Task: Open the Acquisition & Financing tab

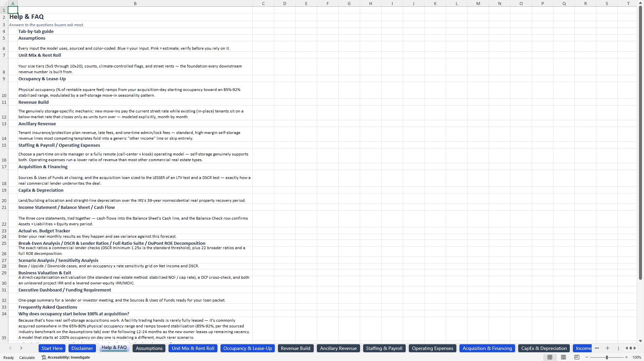Action: click(x=487, y=348)
